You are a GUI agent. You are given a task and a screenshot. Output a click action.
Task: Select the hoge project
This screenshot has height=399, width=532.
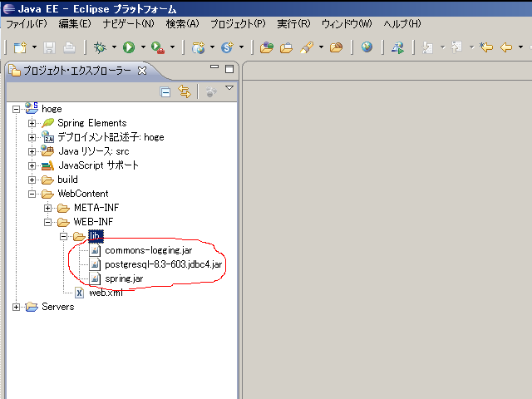(52, 109)
